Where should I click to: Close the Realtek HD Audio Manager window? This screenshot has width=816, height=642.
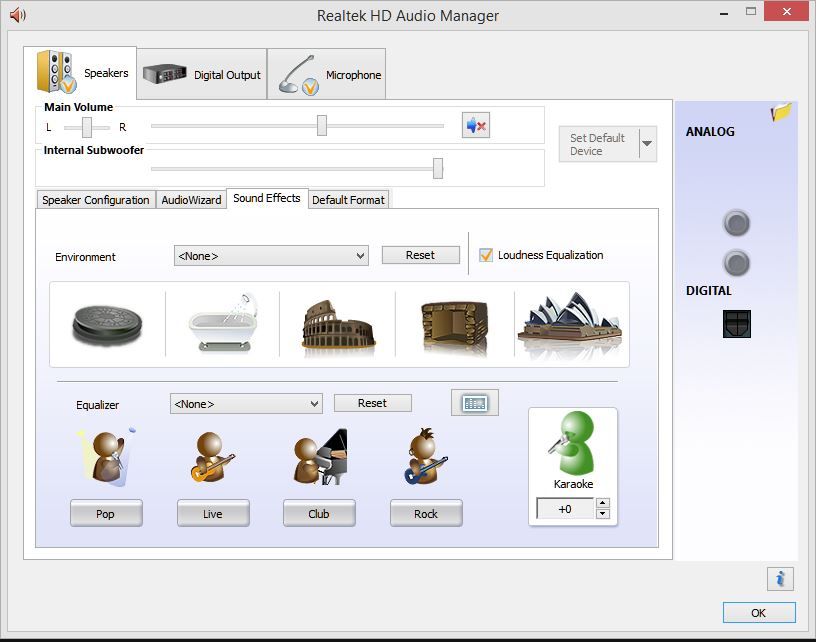click(787, 11)
